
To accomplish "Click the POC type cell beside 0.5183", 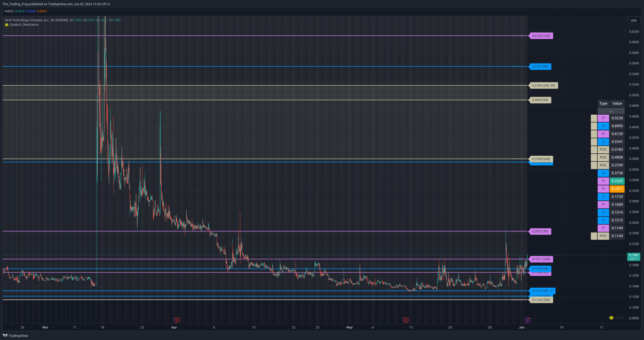I will click(x=603, y=150).
